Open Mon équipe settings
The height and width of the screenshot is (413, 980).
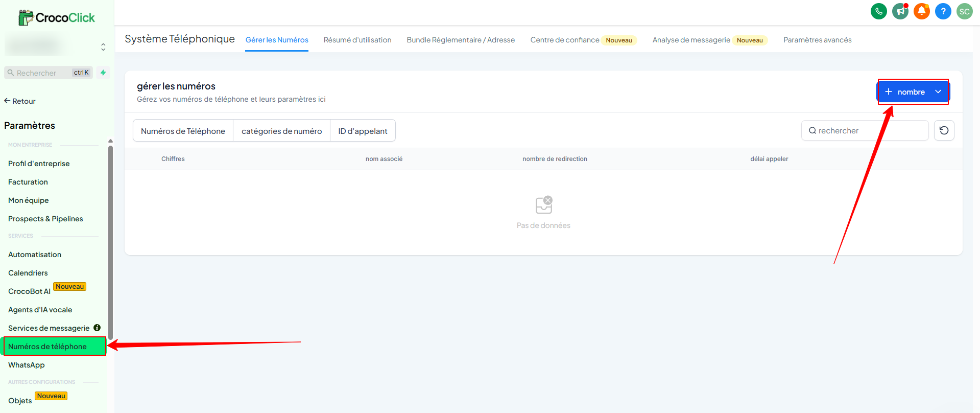pyautogui.click(x=29, y=200)
